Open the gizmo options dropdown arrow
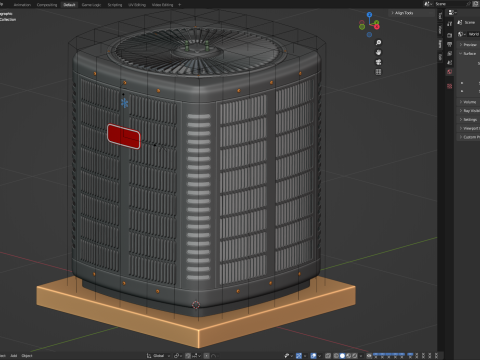 305,356
